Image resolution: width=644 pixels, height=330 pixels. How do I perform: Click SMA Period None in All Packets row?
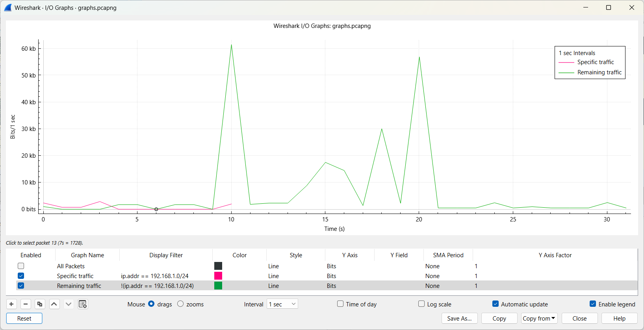pyautogui.click(x=448, y=266)
